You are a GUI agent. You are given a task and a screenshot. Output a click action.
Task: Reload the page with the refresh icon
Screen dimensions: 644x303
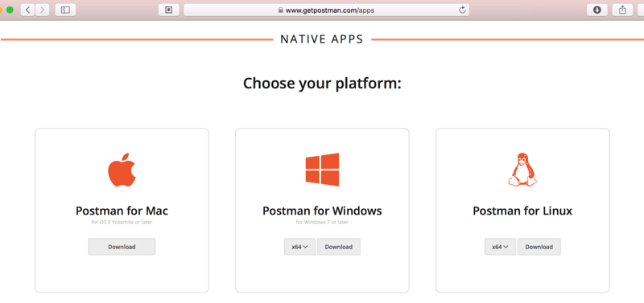pyautogui.click(x=462, y=10)
